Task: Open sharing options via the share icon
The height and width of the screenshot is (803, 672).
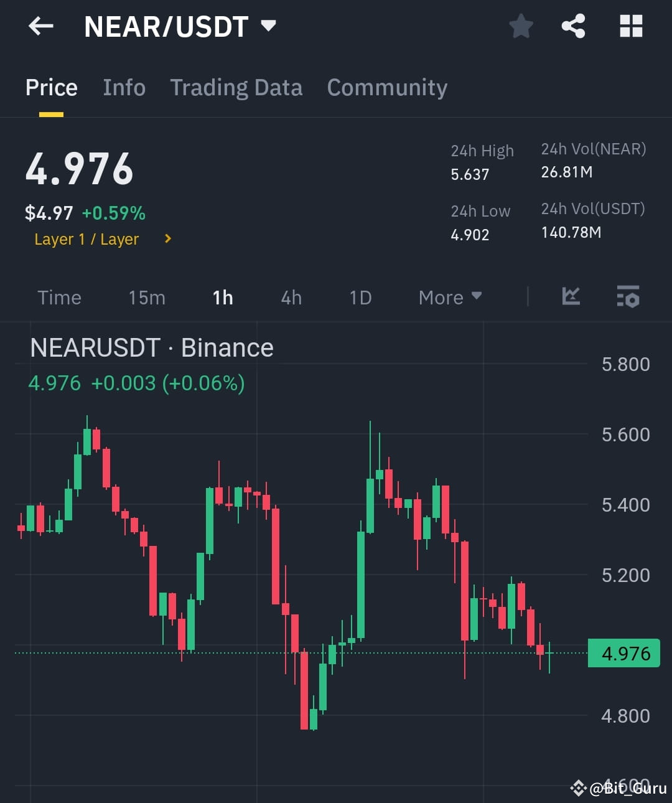Action: pyautogui.click(x=573, y=26)
